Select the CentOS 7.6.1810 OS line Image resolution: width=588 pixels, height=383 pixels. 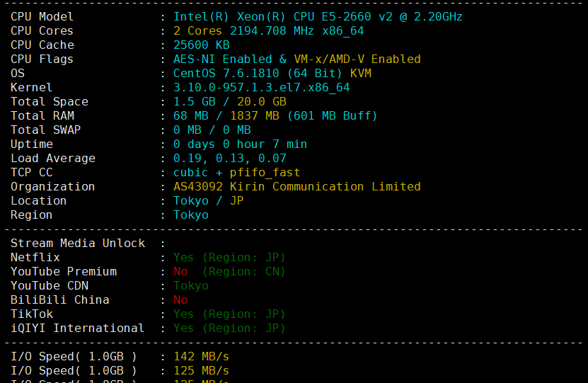click(x=272, y=74)
